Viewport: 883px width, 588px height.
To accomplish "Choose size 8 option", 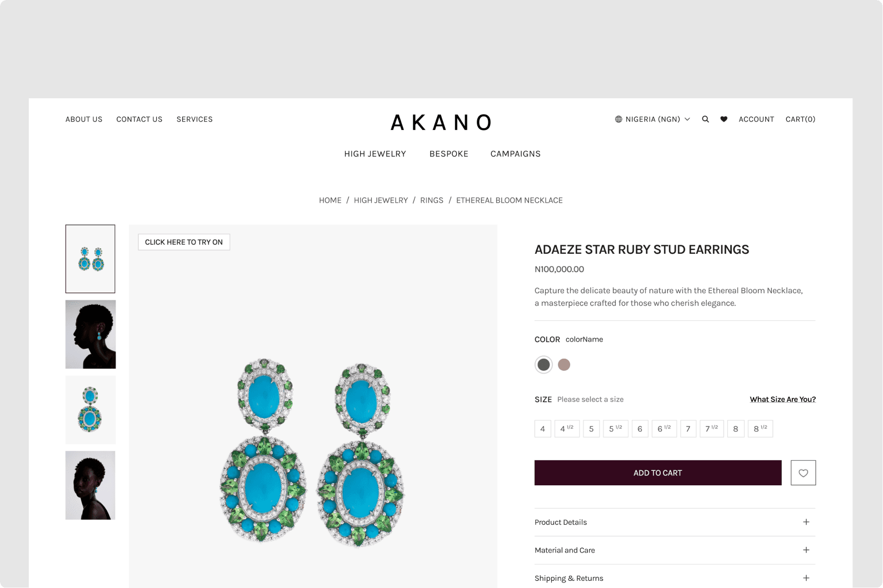I will 735,429.
